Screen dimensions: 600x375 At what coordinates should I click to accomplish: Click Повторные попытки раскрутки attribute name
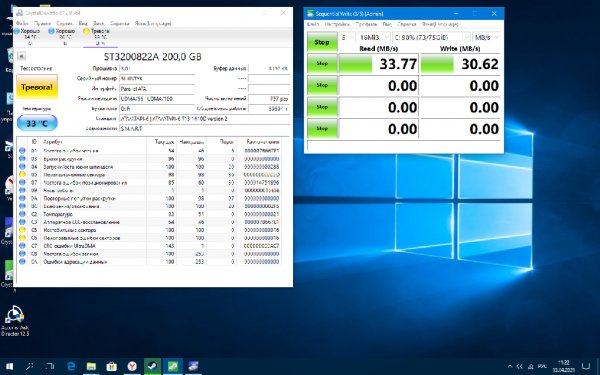click(79, 198)
